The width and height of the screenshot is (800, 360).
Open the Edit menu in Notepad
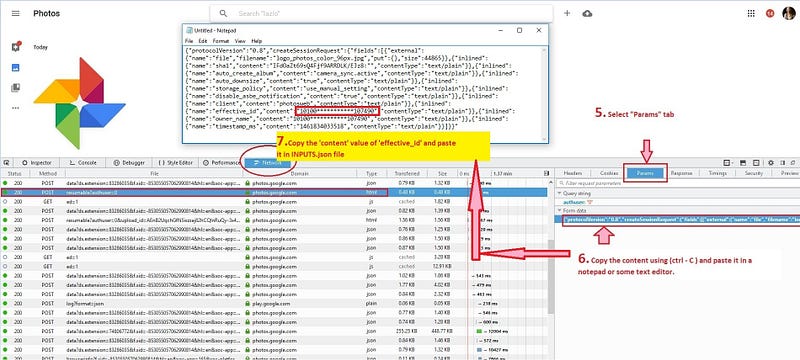(x=203, y=41)
